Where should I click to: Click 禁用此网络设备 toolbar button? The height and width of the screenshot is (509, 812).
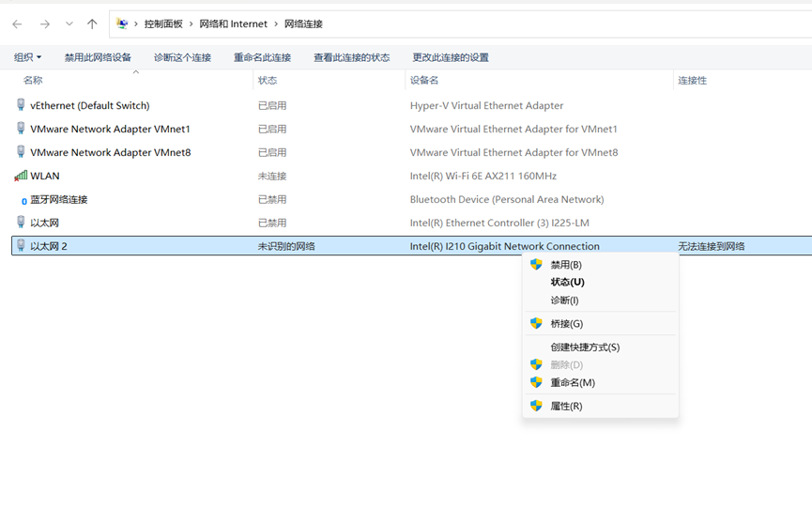(x=98, y=57)
